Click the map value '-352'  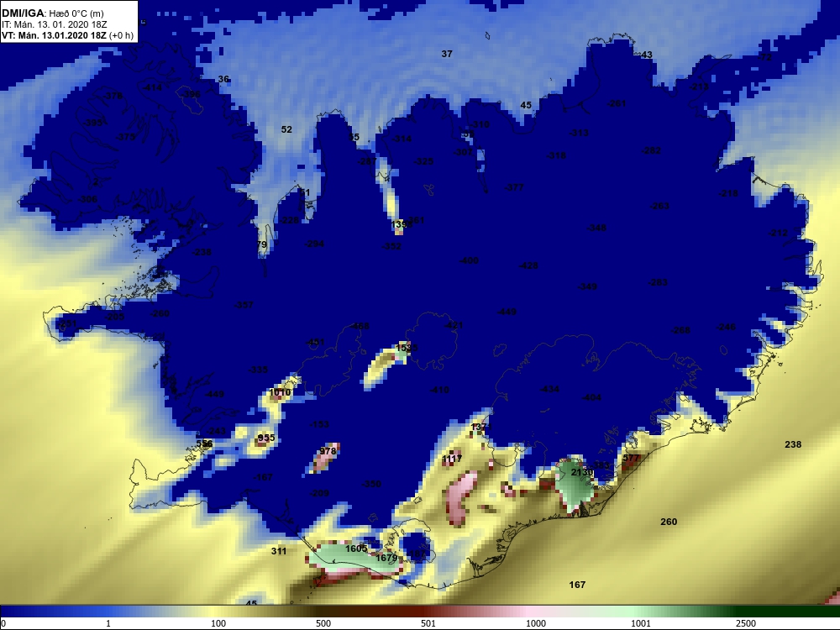coord(391,246)
